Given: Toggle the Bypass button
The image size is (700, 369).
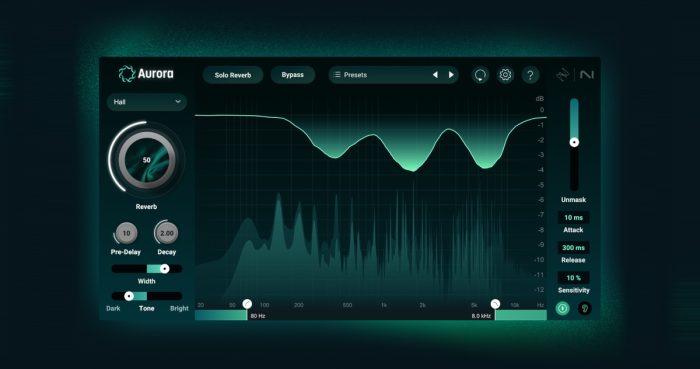Looking at the screenshot, I should [x=292, y=75].
